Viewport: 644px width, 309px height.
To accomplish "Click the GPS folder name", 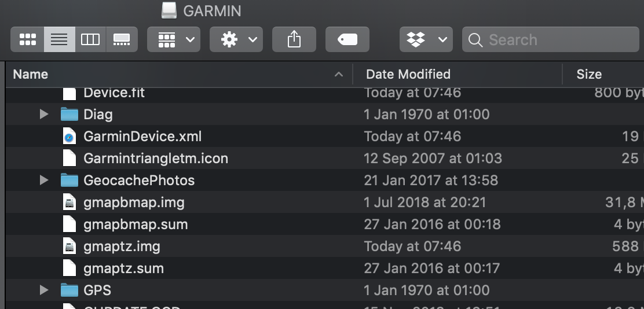I will point(97,290).
